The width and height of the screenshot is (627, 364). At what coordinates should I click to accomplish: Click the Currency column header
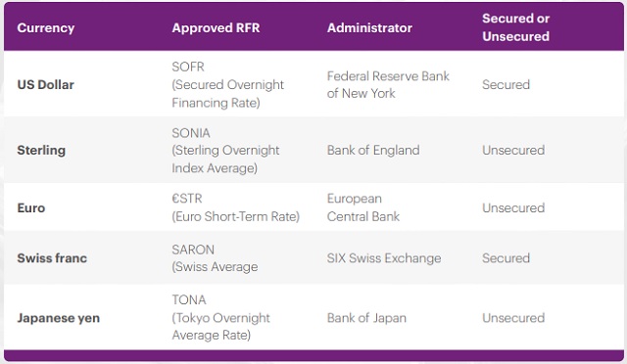coord(46,28)
